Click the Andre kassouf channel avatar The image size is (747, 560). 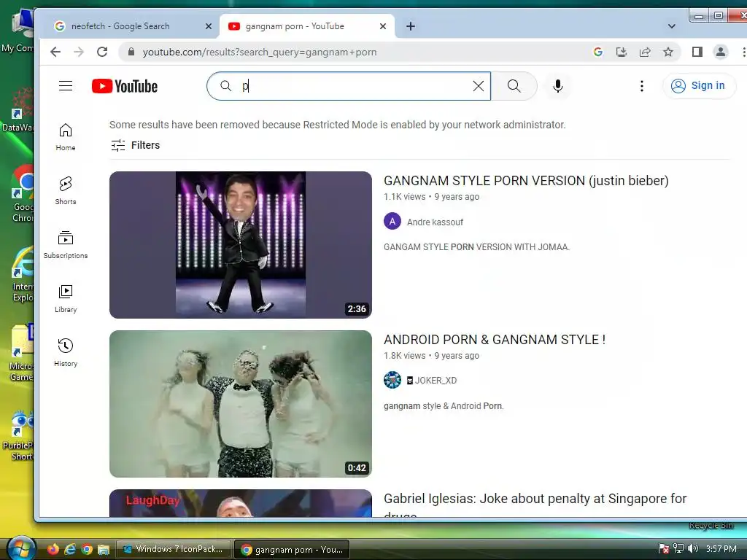pos(392,222)
